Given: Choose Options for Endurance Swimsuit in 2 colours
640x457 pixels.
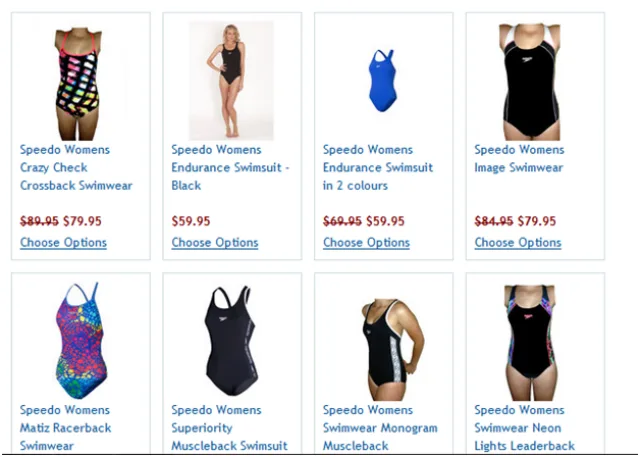Looking at the screenshot, I should [x=366, y=243].
